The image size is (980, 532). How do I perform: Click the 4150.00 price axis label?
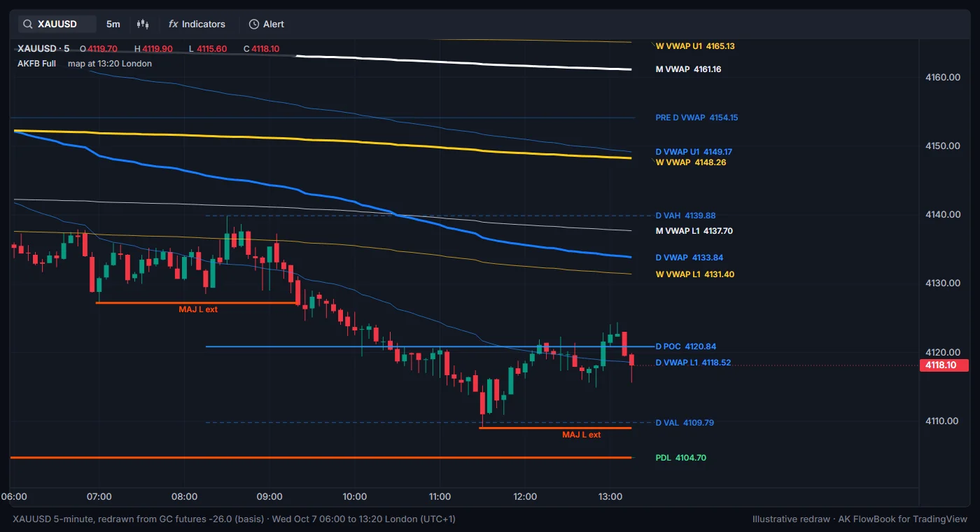pyautogui.click(x=942, y=146)
